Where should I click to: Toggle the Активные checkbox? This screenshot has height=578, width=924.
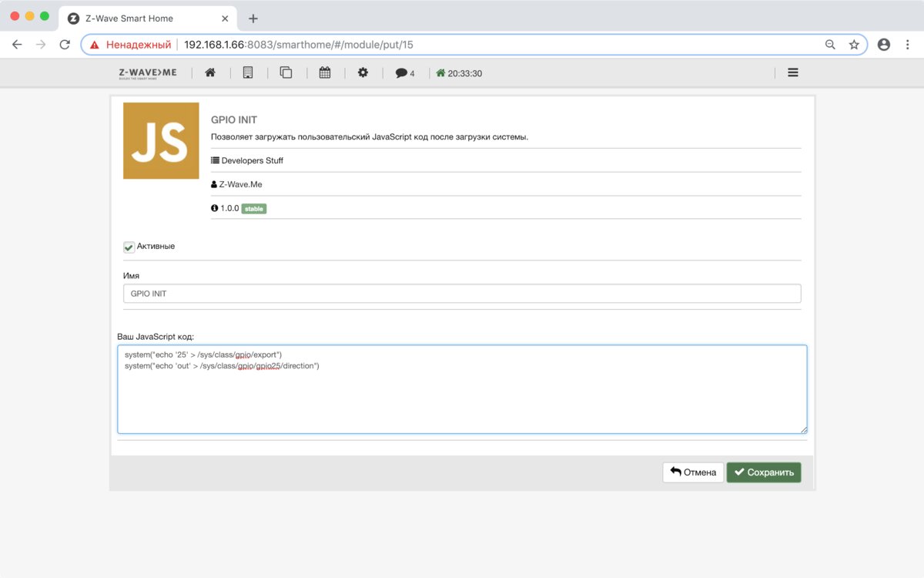tap(129, 247)
